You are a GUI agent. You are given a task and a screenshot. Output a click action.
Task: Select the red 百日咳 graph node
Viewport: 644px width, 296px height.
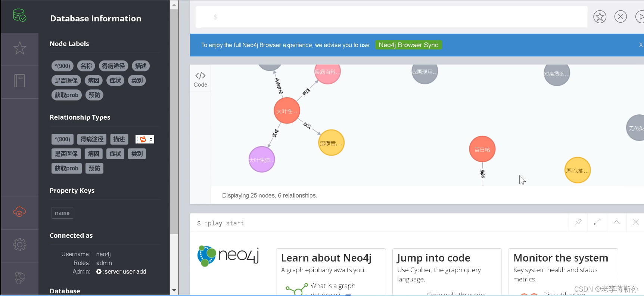coord(482,149)
